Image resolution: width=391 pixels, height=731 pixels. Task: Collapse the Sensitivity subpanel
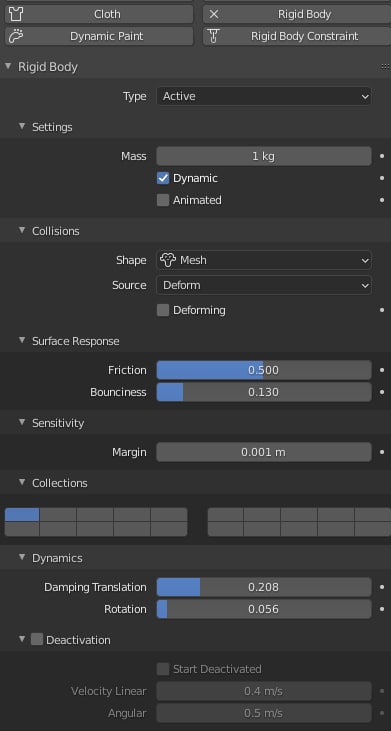click(x=21, y=423)
